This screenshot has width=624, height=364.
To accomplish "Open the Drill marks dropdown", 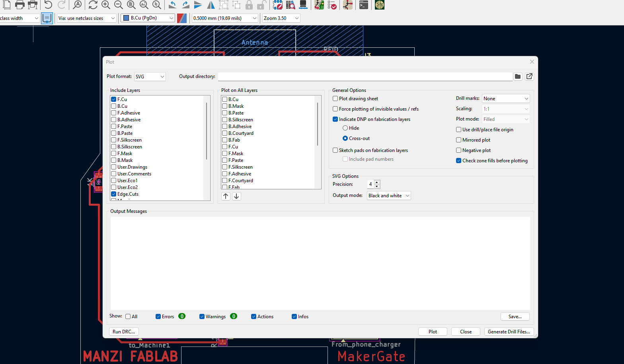I will (506, 99).
